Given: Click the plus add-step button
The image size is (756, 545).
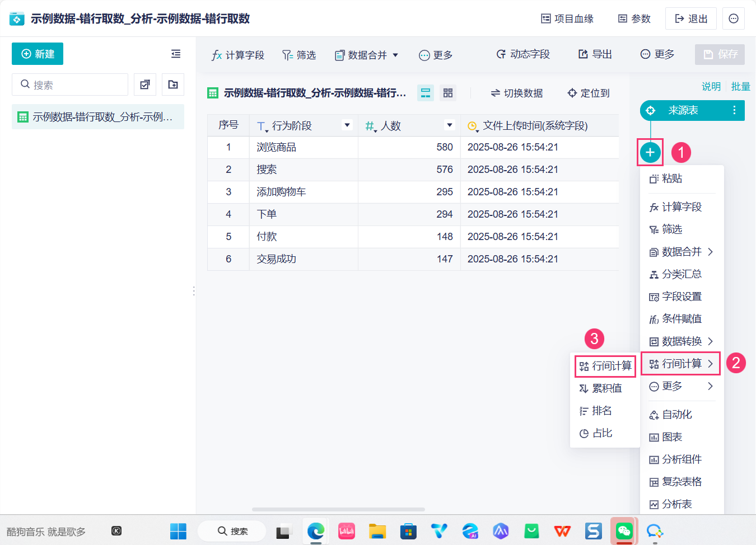Looking at the screenshot, I should click(650, 152).
